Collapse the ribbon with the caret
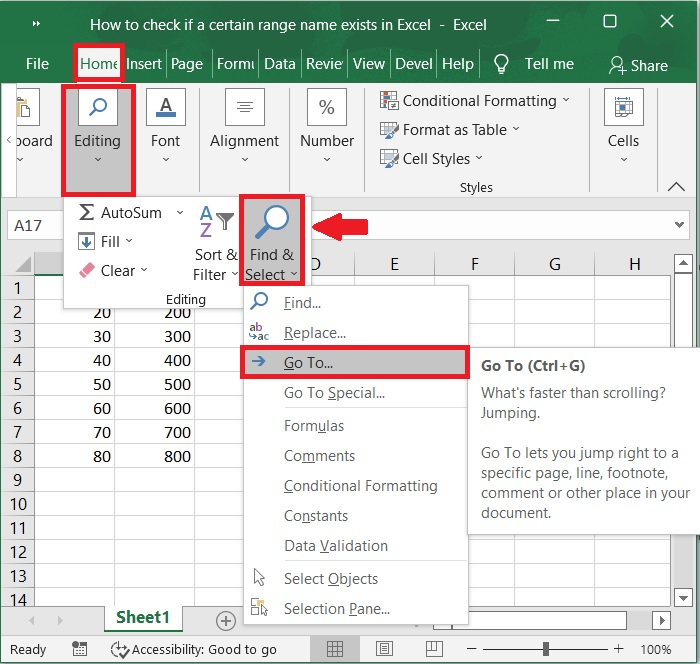 [676, 187]
